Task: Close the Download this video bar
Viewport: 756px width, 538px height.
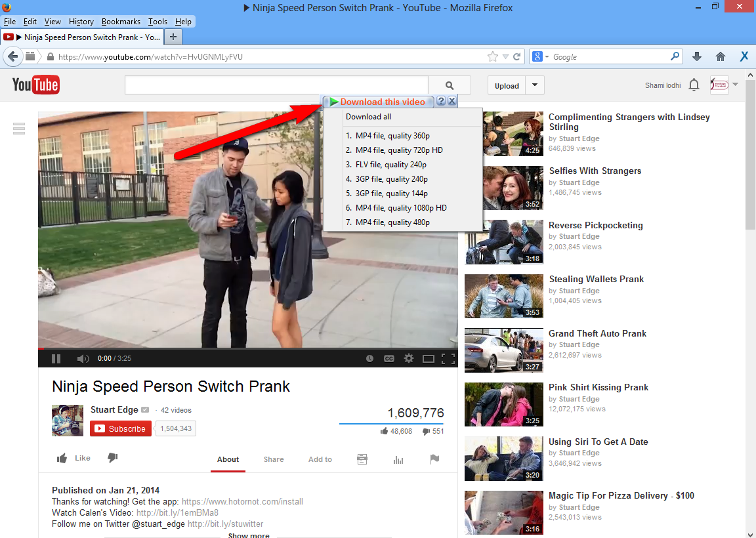Action: pyautogui.click(x=451, y=101)
